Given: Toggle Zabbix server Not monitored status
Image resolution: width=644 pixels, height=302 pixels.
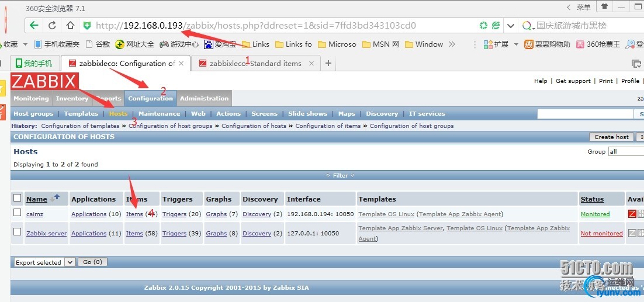Looking at the screenshot, I should click(x=602, y=234).
